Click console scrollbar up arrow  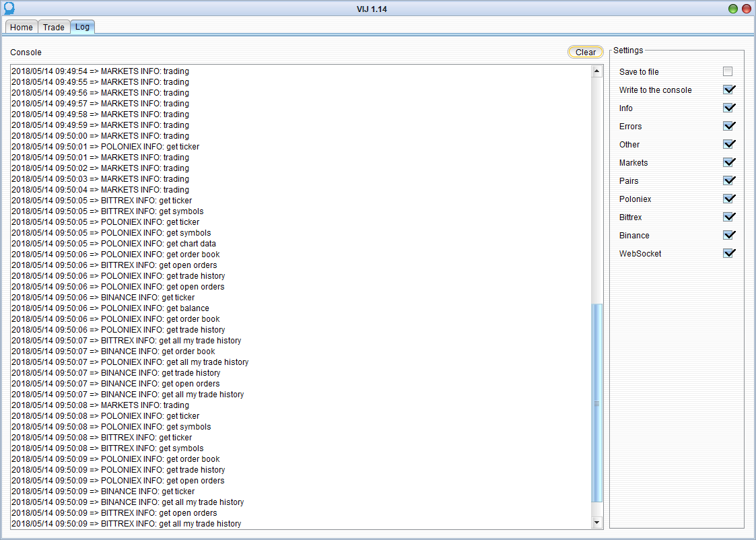[596, 71]
